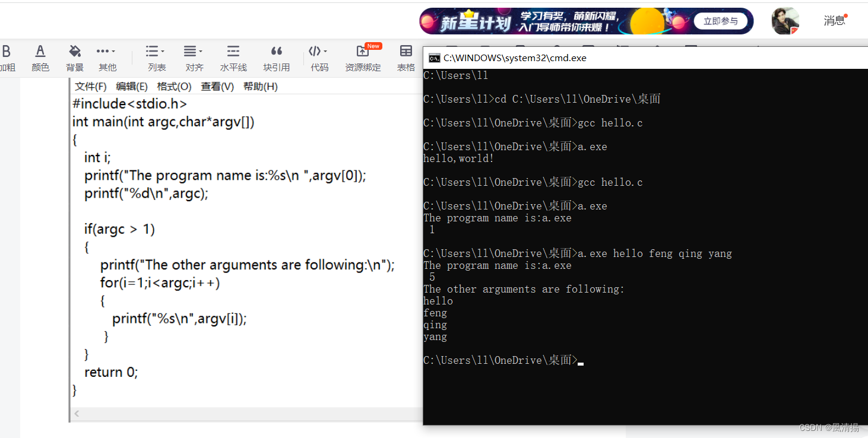This screenshot has height=438, width=868.
Task: Click the "hello,world!" output in cmd
Action: (x=458, y=158)
